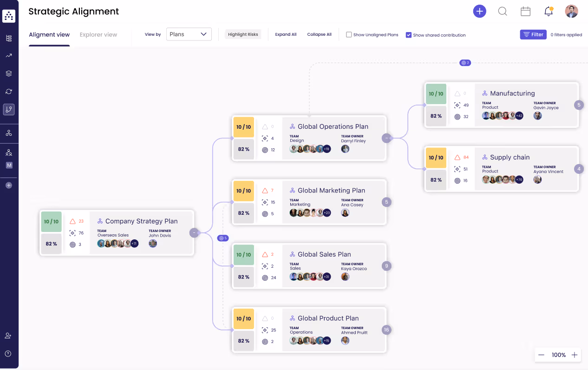Disable the Show shared contribution checkbox
This screenshot has width=588, height=370.
pyautogui.click(x=409, y=34)
